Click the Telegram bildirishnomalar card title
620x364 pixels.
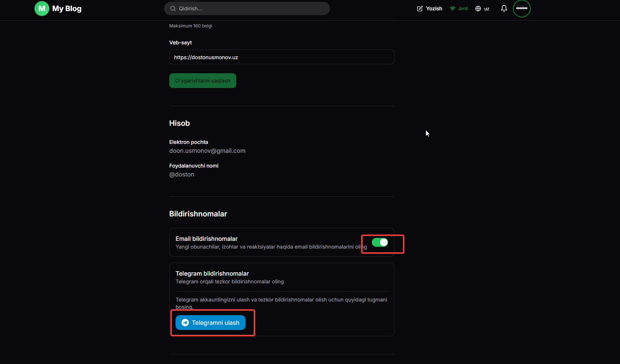(212, 274)
